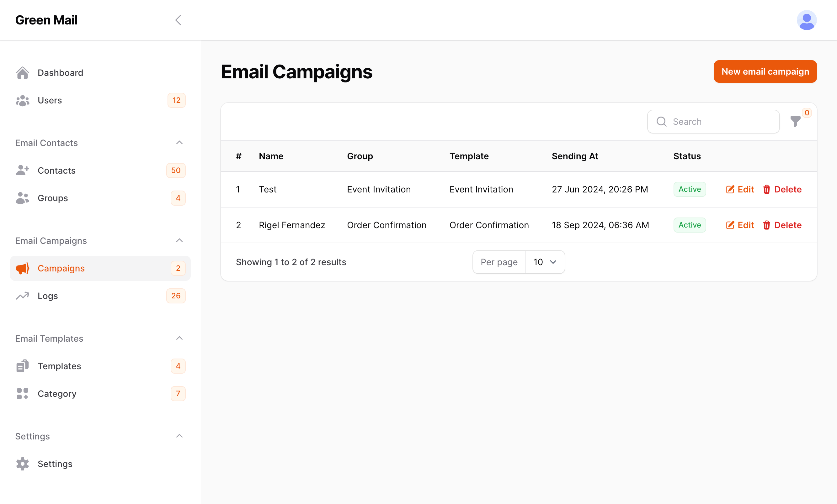Open Settings from the sidebar menu

point(55,464)
